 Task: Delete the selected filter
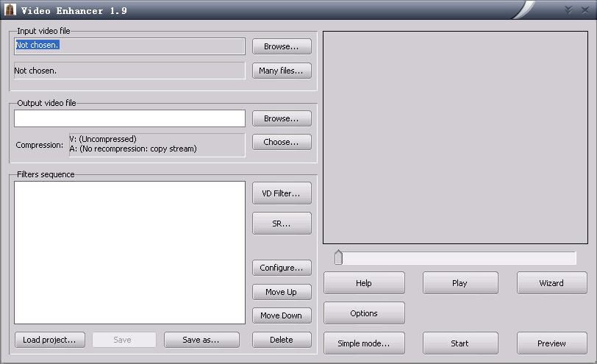click(x=282, y=340)
